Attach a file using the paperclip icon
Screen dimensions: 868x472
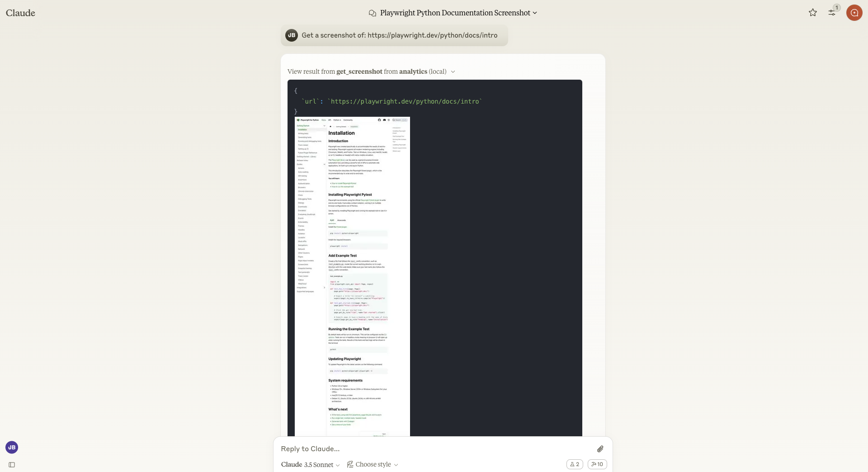[x=600, y=448]
